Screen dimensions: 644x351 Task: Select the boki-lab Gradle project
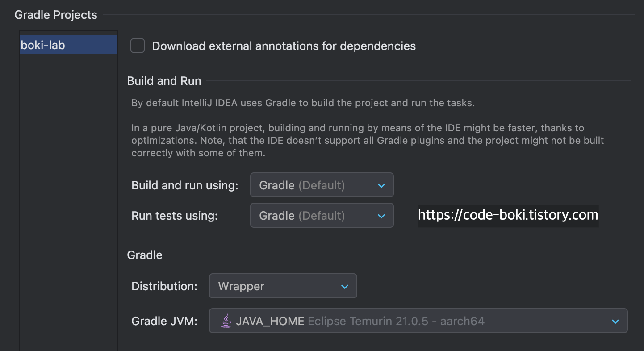click(68, 45)
